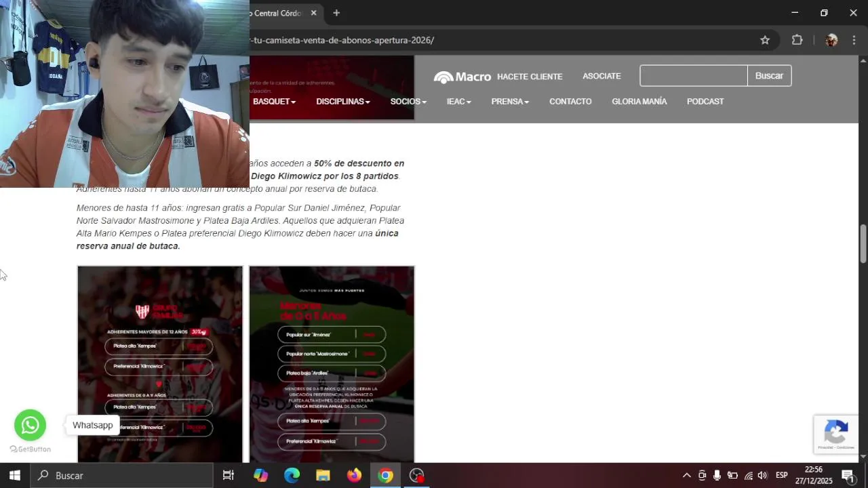Open the Chrome profile avatar

pos(831,40)
